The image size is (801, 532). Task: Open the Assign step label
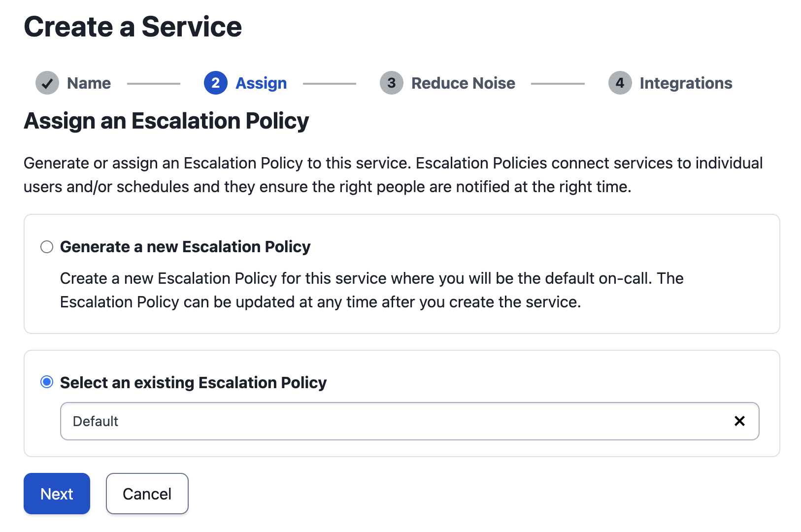(261, 83)
